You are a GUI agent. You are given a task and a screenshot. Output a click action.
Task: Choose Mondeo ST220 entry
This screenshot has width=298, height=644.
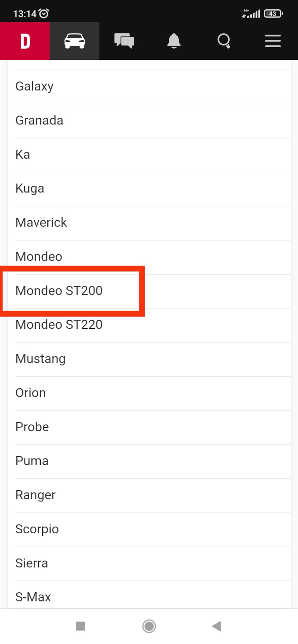(59, 325)
